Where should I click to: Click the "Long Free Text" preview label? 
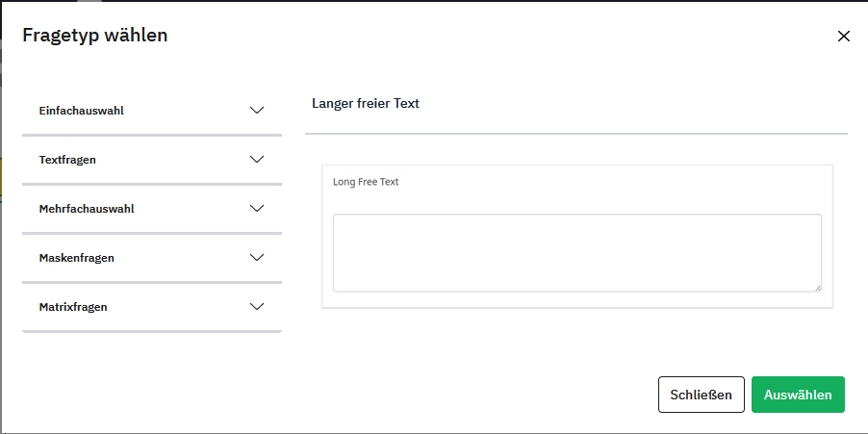coord(366,182)
